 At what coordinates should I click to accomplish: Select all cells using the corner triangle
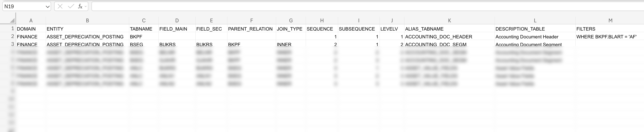(12, 20)
